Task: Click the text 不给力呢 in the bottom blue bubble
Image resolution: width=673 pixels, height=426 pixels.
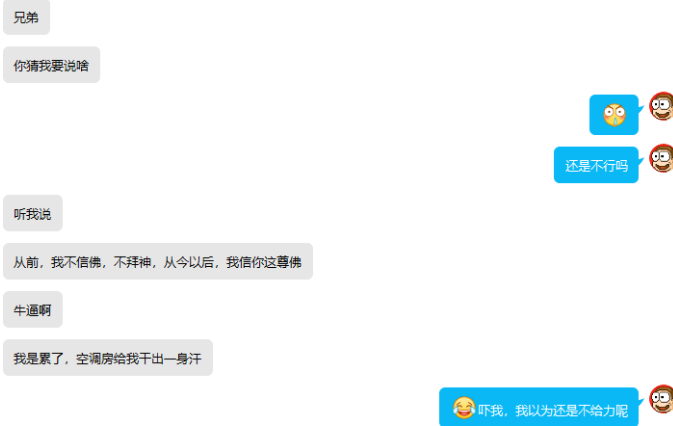Action: 603,411
